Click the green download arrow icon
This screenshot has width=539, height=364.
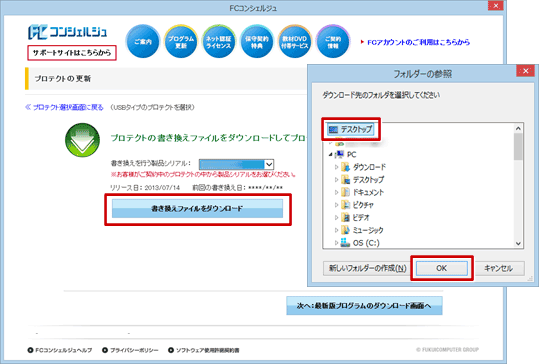82,140
